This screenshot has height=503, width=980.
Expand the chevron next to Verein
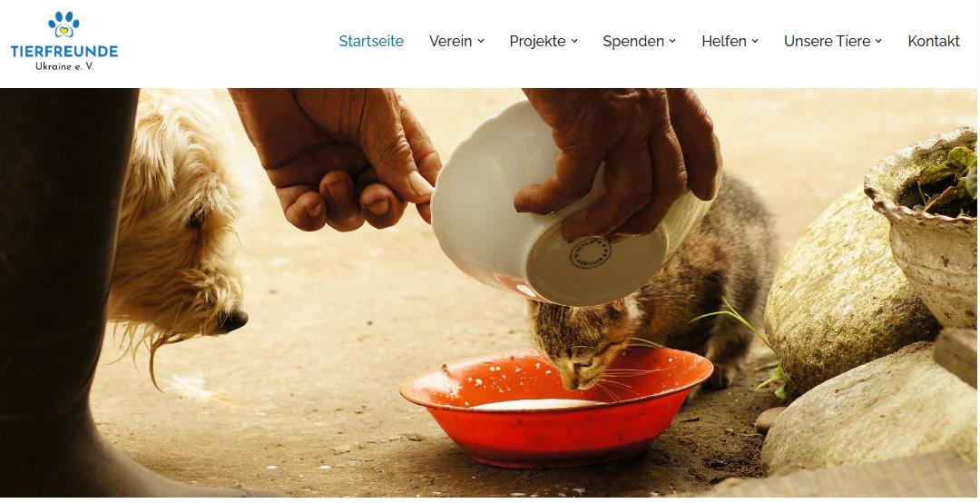point(481,41)
